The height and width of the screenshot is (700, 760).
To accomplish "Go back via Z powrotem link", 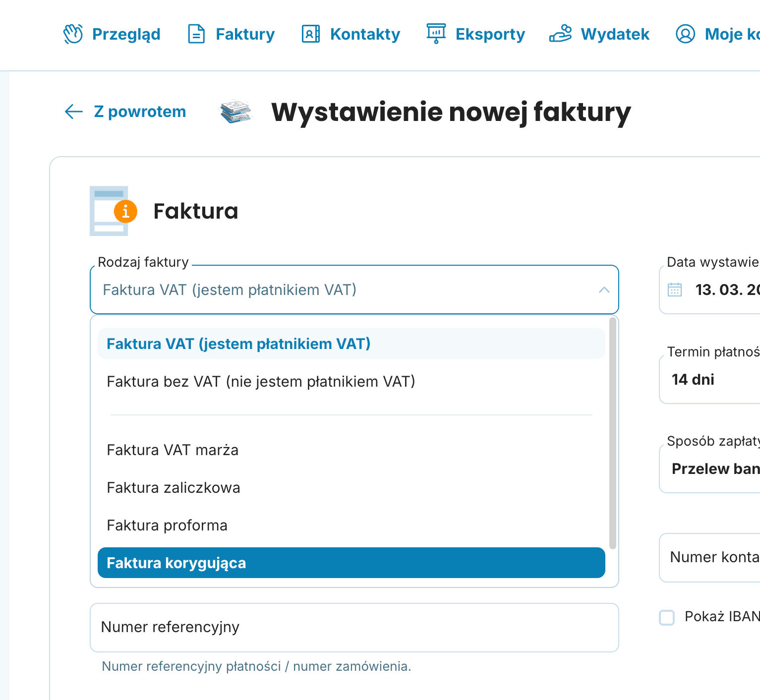I will [140, 112].
